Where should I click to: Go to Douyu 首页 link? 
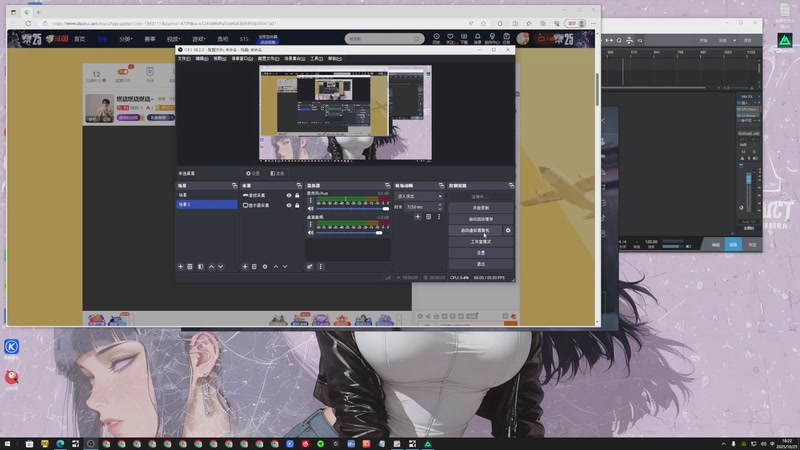(80, 39)
